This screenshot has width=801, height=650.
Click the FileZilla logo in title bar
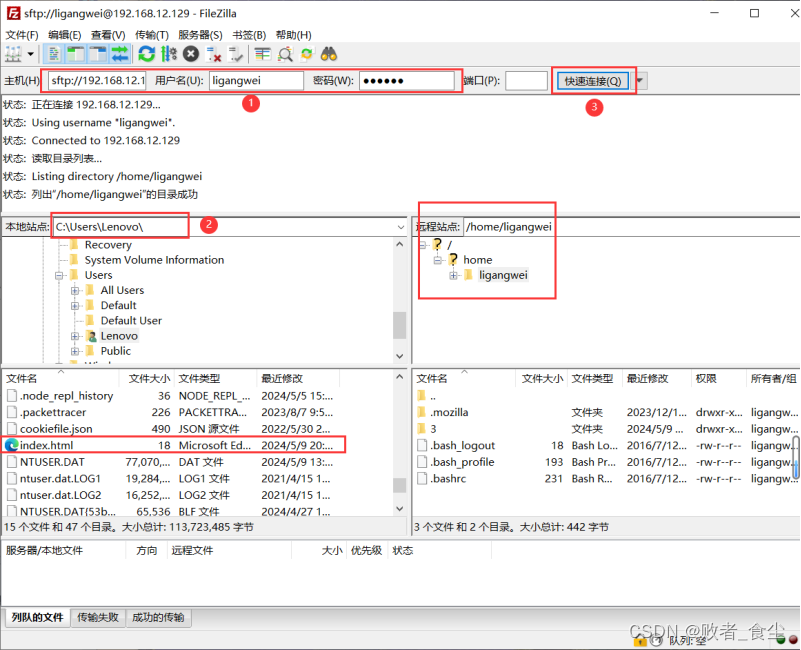click(x=13, y=13)
